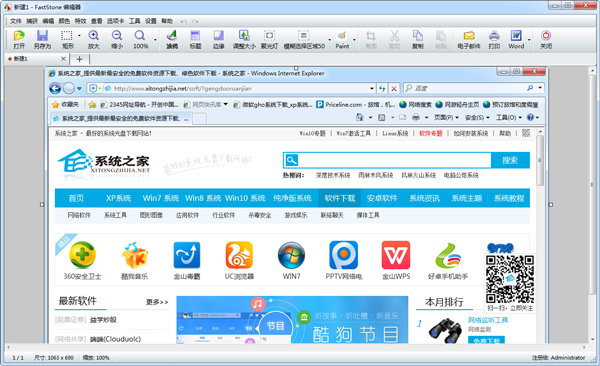This screenshot has height=366, width=600.
Task: Click the 聚光灯 spotlight tool icon
Action: pos(269,36)
